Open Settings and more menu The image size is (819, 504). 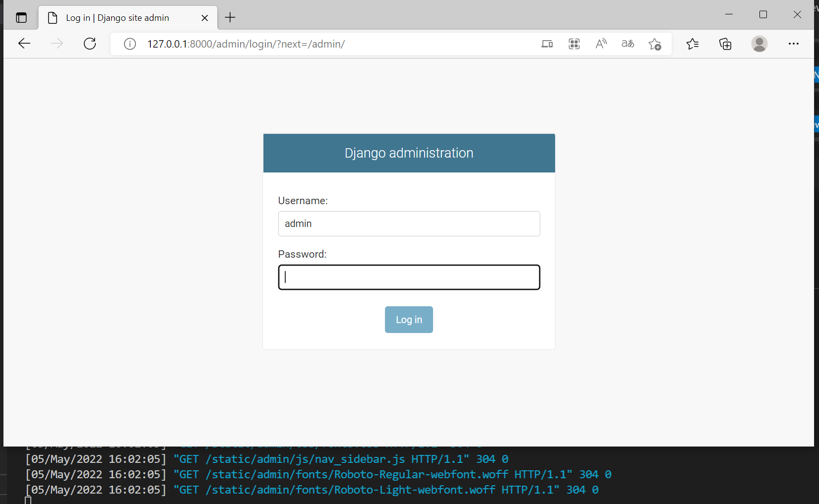(x=794, y=44)
